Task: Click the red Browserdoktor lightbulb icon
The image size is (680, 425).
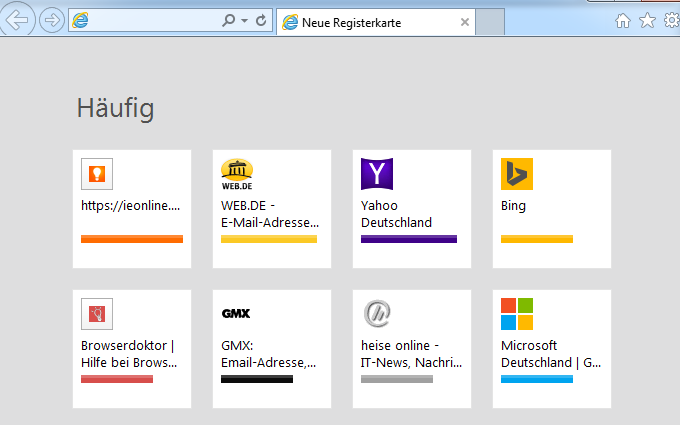Action: (x=97, y=314)
